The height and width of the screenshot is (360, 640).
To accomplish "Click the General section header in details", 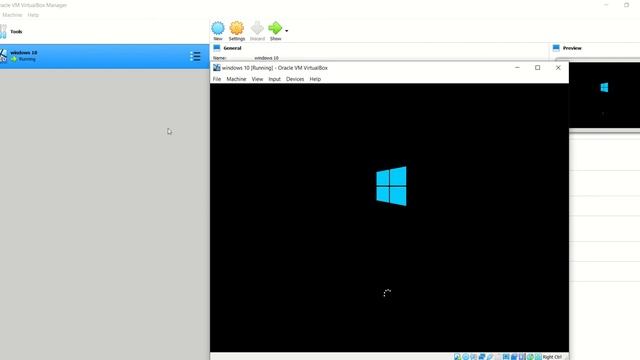I will point(232,48).
